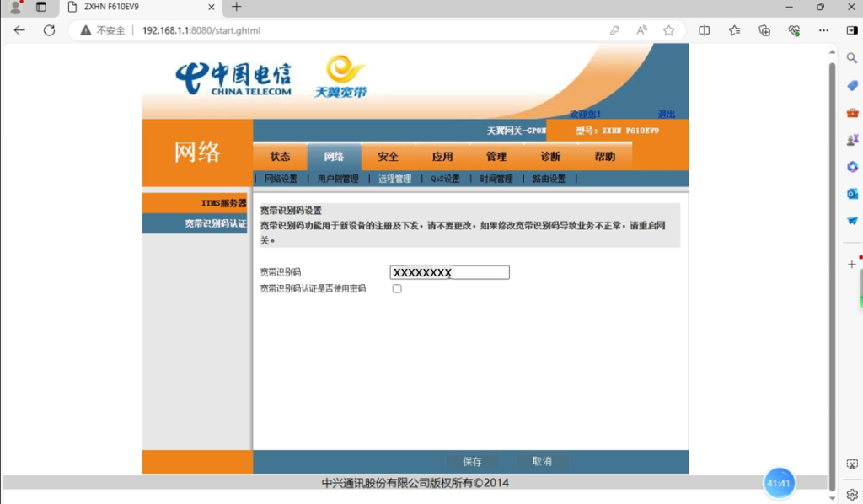Select the 远程管理 submenu
This screenshot has height=504, width=863.
(394, 179)
